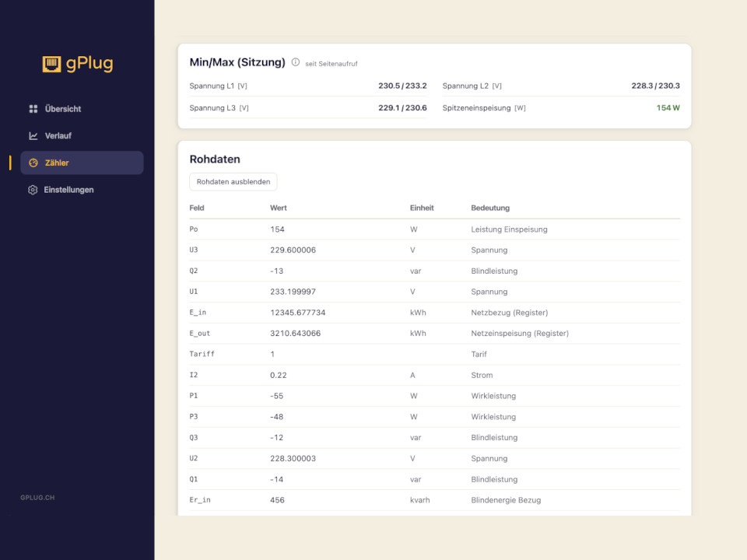Select the U2 value 228.300003
Viewport: 747px width, 560px height.
tap(293, 459)
